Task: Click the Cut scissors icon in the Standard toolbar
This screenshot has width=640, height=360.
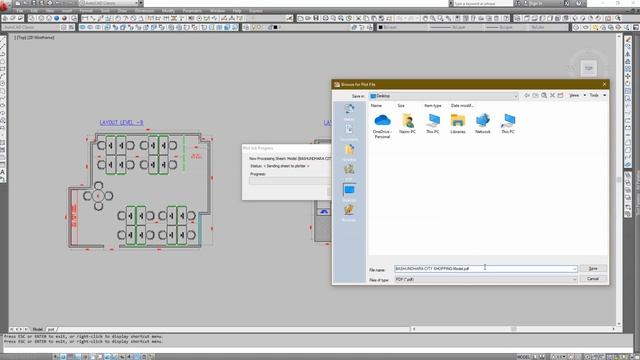Action: pyautogui.click(x=358, y=18)
